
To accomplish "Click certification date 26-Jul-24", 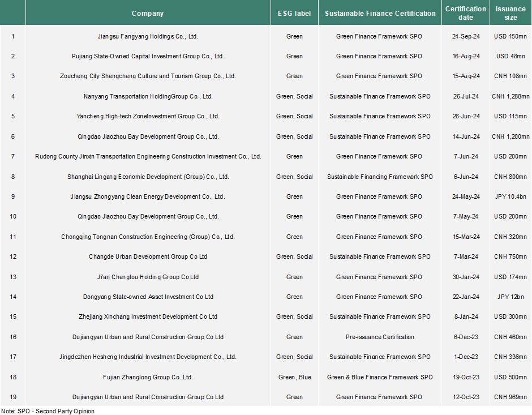I will pos(466,96).
